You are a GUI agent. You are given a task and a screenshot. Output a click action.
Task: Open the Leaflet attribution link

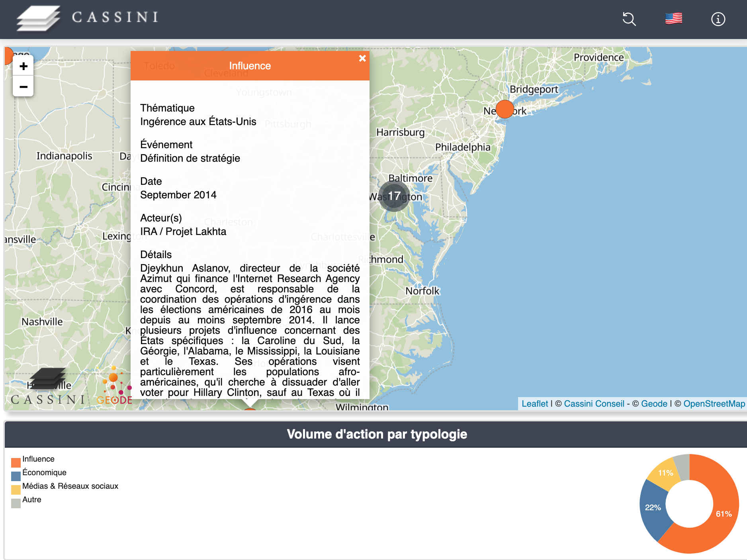tap(534, 403)
